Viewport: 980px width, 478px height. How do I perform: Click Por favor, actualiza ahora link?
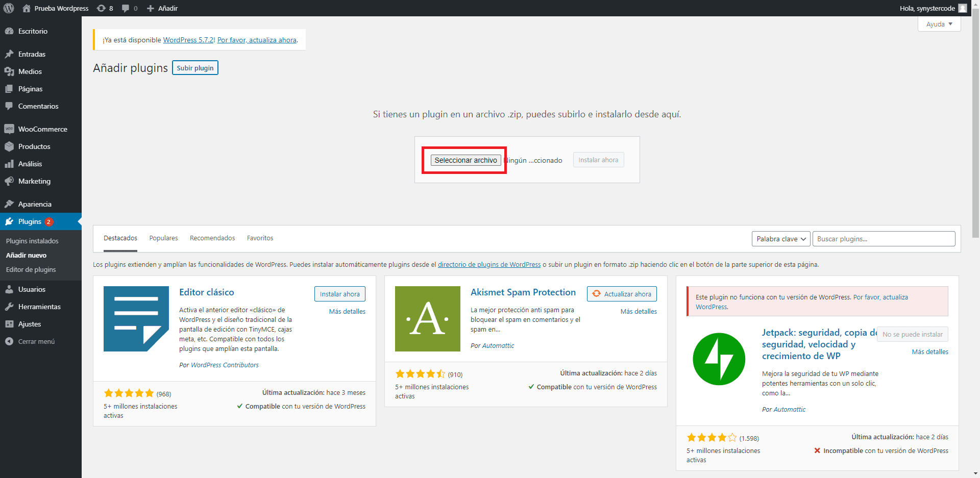[x=257, y=40]
